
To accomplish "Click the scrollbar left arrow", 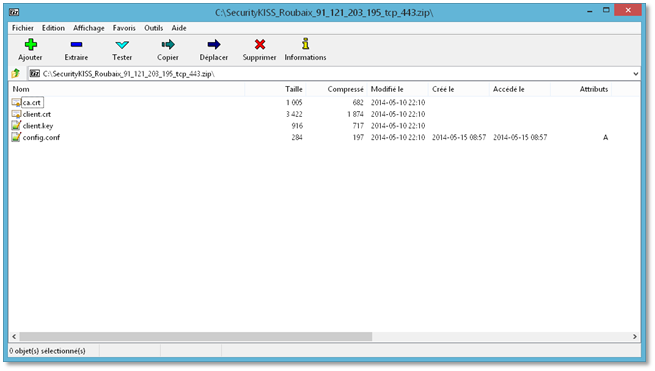I will point(14,336).
